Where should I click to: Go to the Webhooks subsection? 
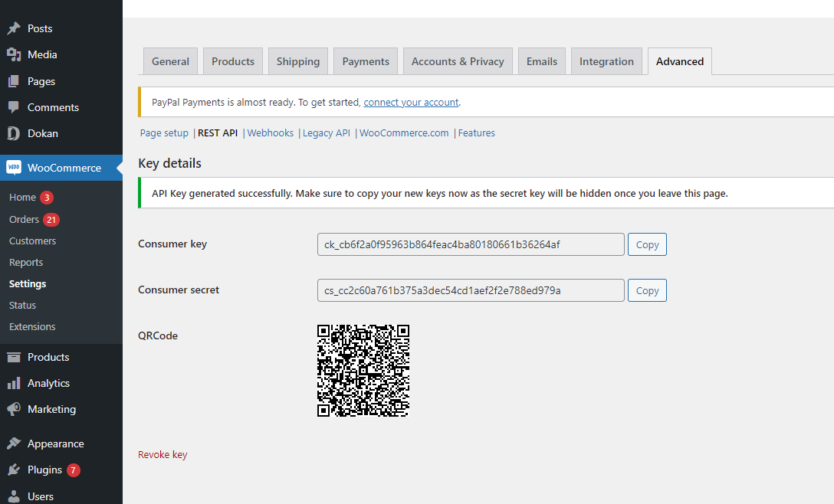coord(270,133)
